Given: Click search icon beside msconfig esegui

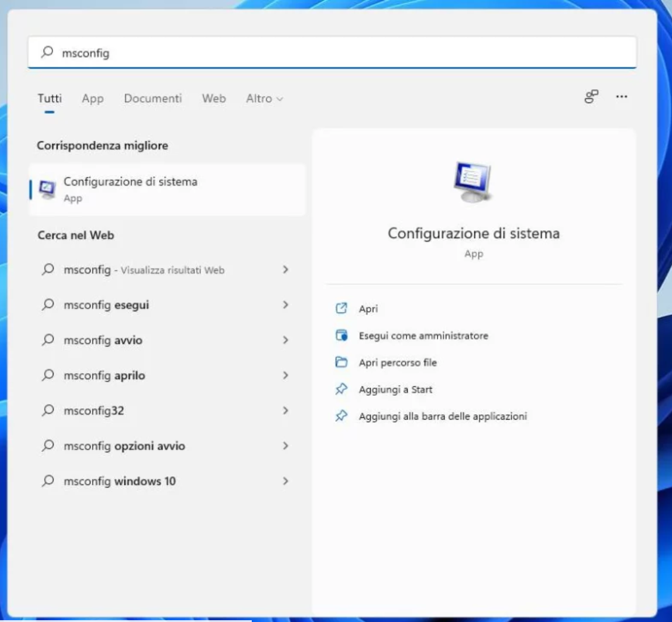Looking at the screenshot, I should point(48,305).
